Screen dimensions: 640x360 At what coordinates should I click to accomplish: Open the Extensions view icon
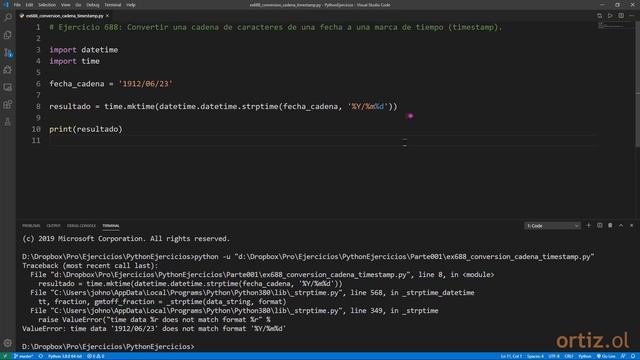pos(8,104)
